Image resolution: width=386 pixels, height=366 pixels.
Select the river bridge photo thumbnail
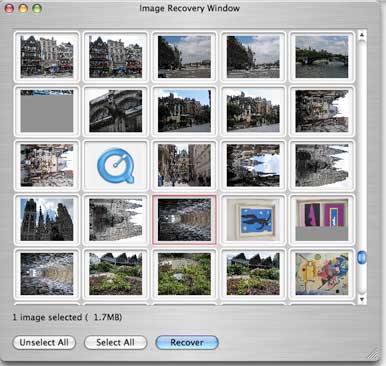coord(322,57)
